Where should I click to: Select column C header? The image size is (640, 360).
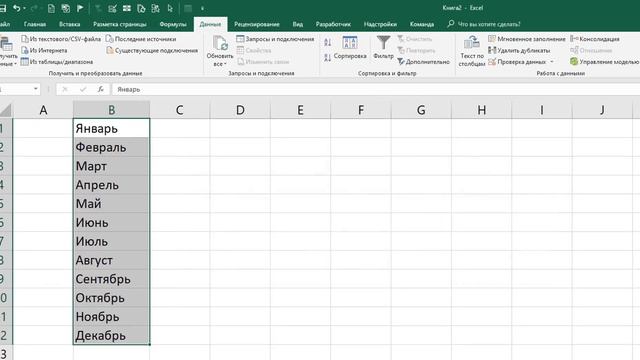click(180, 110)
